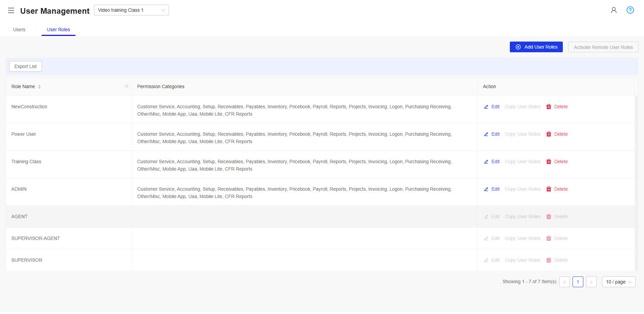Screen dimensions: 644x314
Task: Select the User Roles tab
Action: [x=58, y=29]
